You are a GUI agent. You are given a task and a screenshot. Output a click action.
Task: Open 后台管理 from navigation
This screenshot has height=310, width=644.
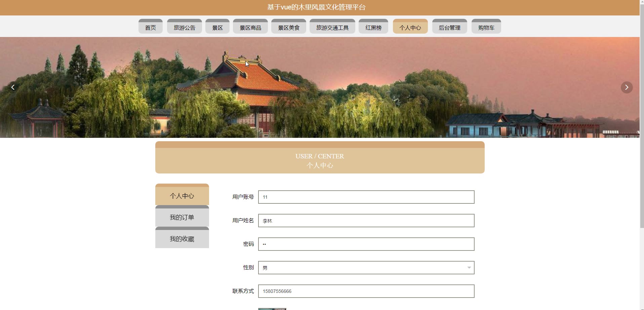tap(450, 26)
